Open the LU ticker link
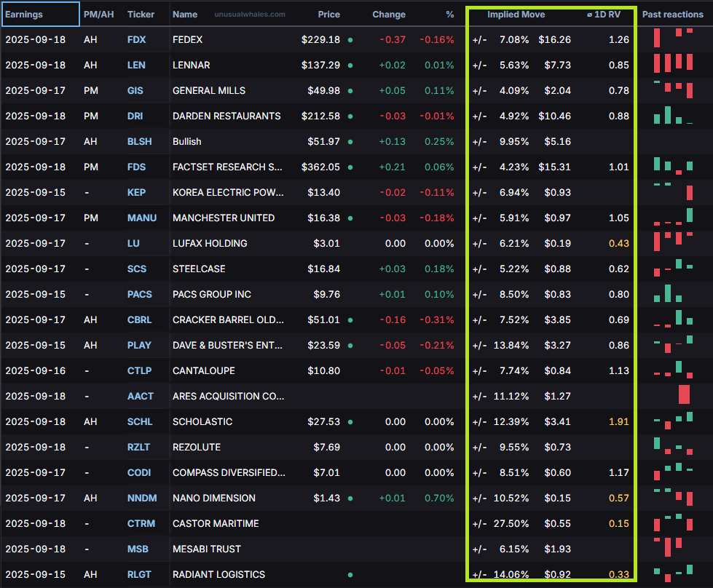Viewport: 713px width, 588px height. [133, 243]
